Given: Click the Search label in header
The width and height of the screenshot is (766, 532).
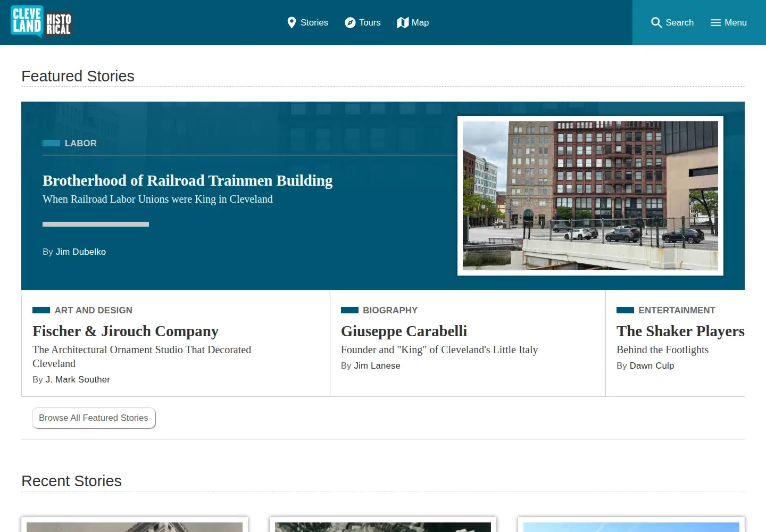Looking at the screenshot, I should point(680,22).
